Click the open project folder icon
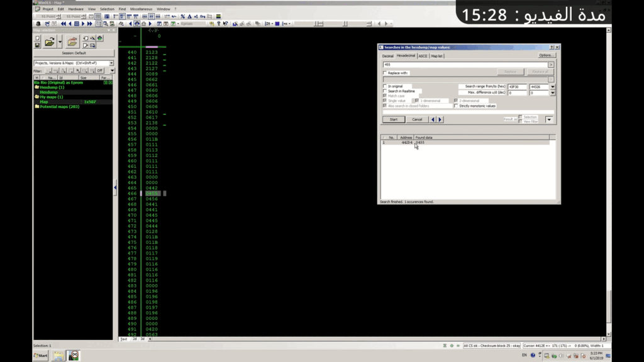644x362 pixels. 50,42
